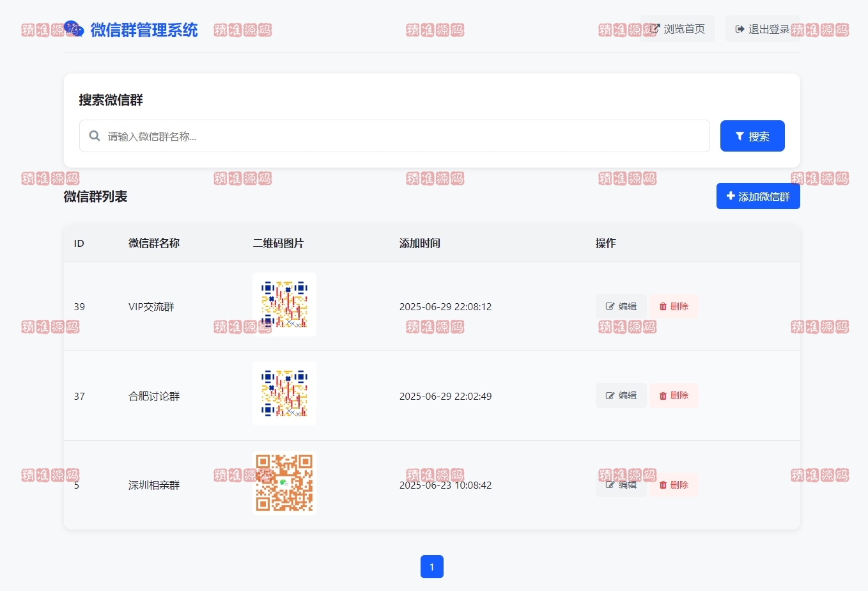Select the VIP交流群 name cell
The width and height of the screenshot is (868, 591).
(151, 306)
